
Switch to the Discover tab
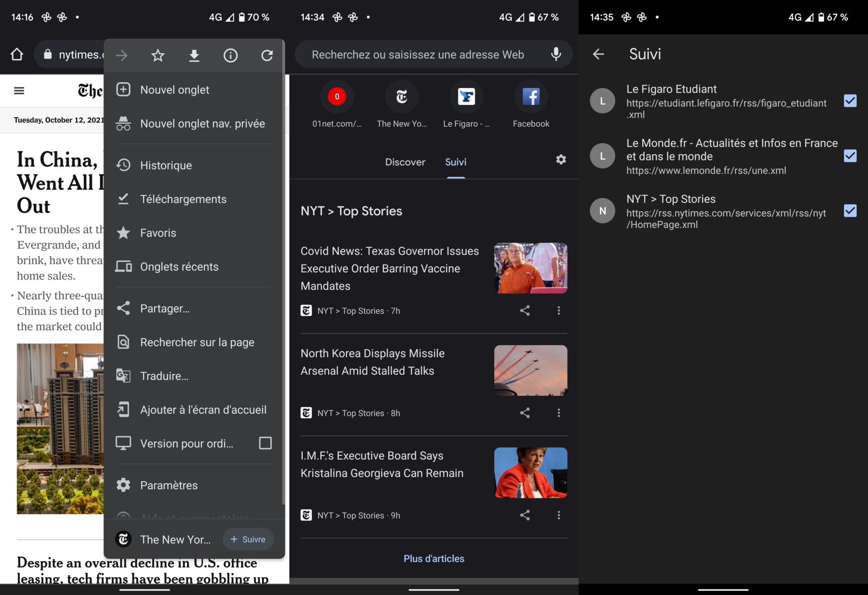405,162
